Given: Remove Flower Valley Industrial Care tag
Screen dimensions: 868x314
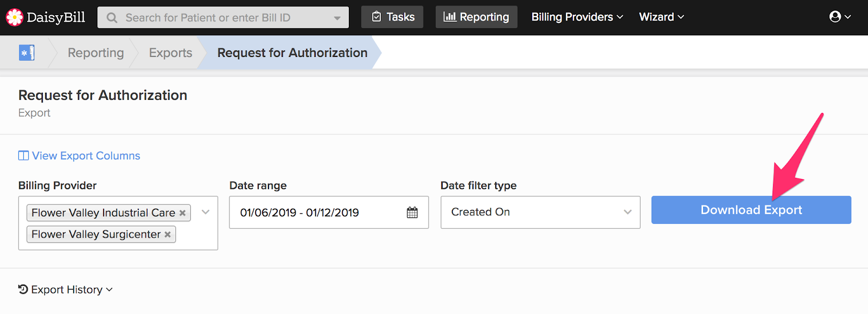Looking at the screenshot, I should [183, 213].
